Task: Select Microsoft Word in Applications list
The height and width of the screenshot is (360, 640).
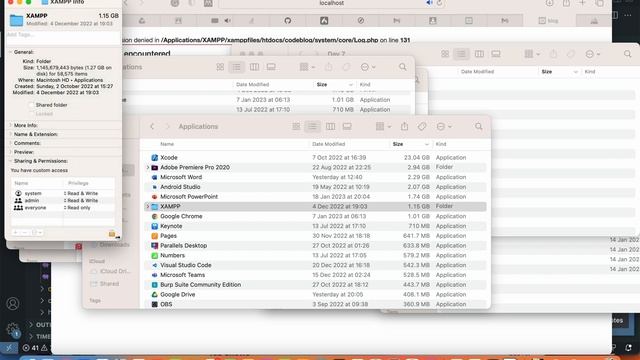Action: click(316, 177)
